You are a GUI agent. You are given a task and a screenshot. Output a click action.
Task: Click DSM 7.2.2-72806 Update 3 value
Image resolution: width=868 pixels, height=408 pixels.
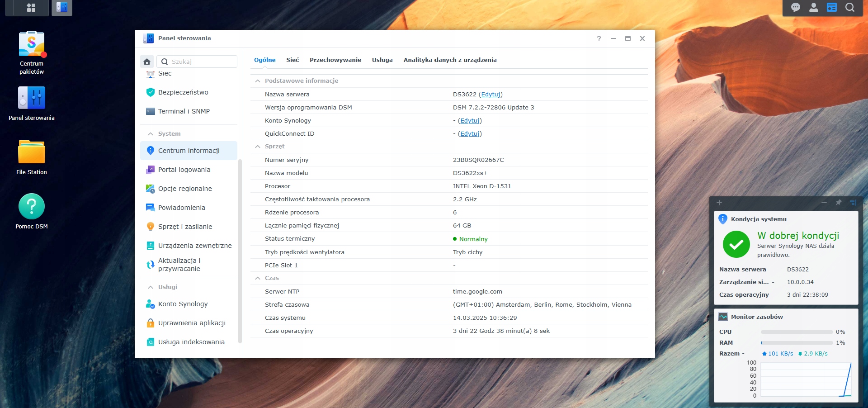click(x=494, y=108)
